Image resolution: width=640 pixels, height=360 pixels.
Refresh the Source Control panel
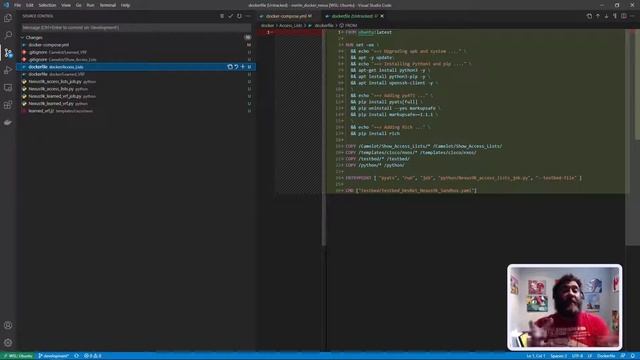[239, 16]
